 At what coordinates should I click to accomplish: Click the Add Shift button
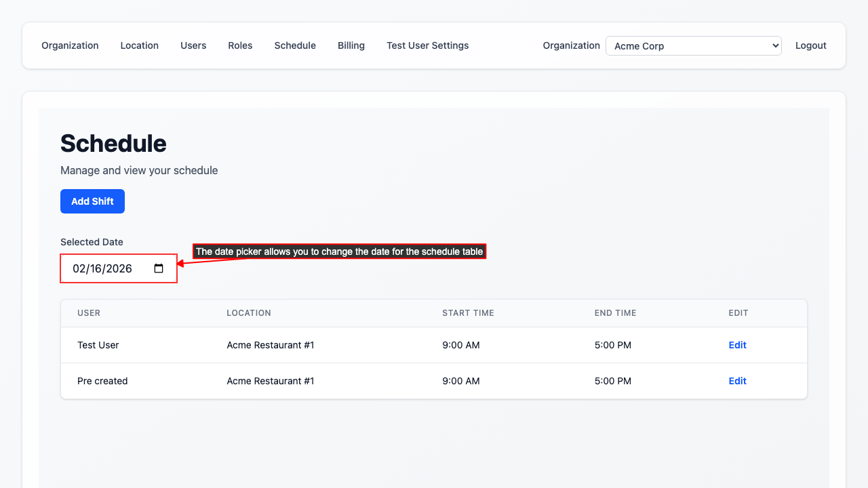click(92, 201)
